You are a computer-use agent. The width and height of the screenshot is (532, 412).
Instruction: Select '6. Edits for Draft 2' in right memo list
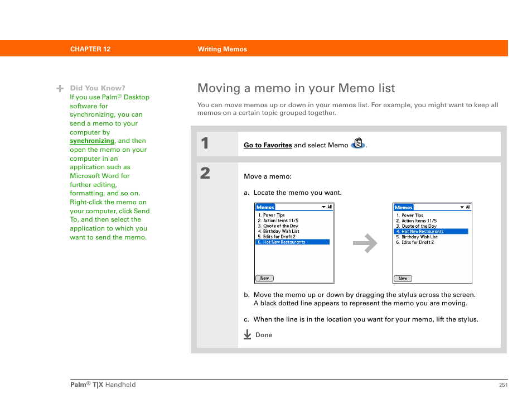pos(415,242)
